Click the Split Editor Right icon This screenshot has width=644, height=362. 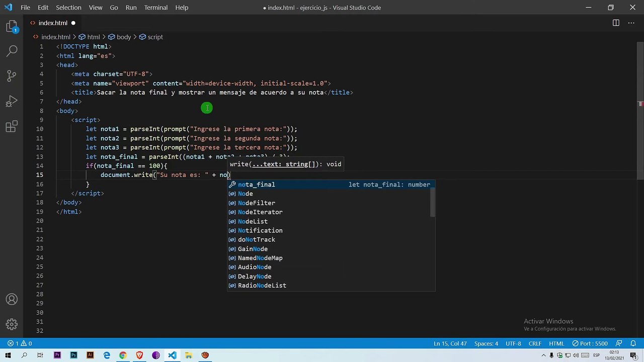coord(616,23)
